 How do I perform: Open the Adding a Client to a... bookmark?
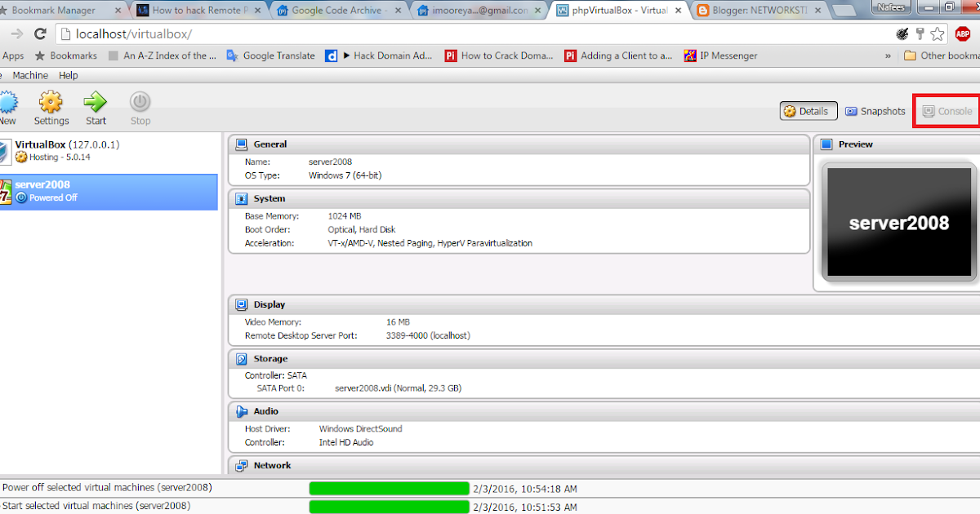tap(618, 55)
